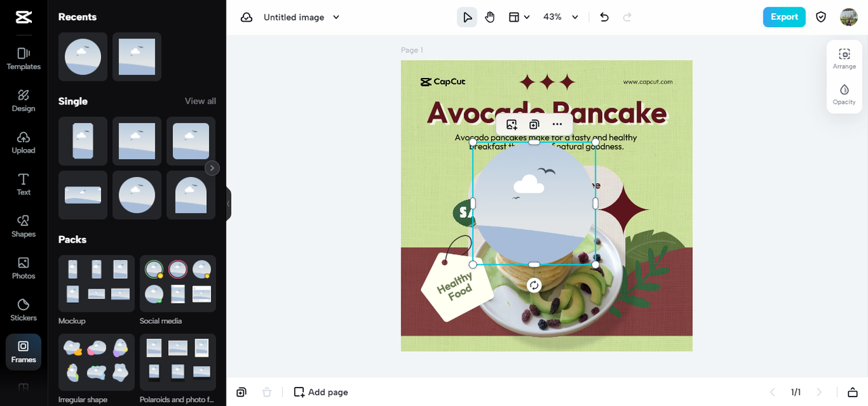Click the Undo arrow icon

coord(604,17)
